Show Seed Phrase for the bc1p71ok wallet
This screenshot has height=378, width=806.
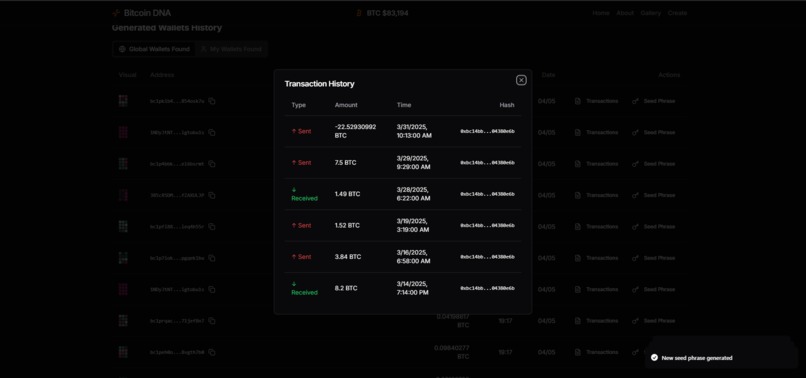[653, 258]
